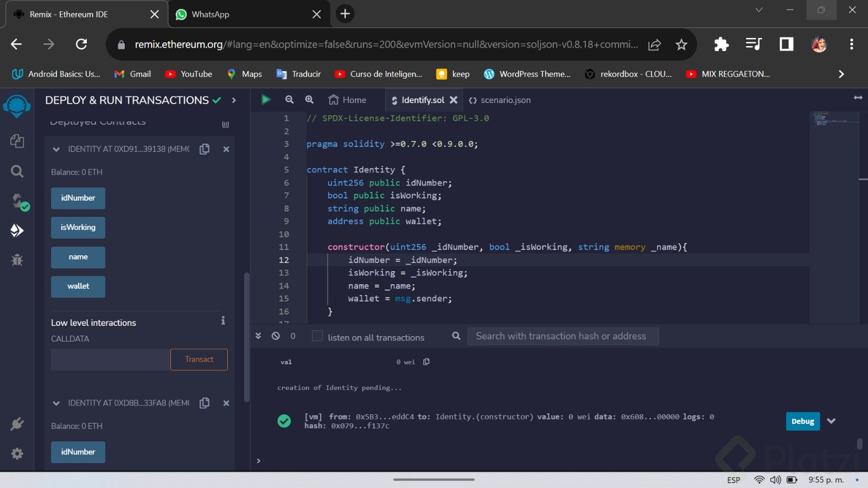This screenshot has width=868, height=488.
Task: Open Remix settings gear icon
Action: [x=17, y=453]
